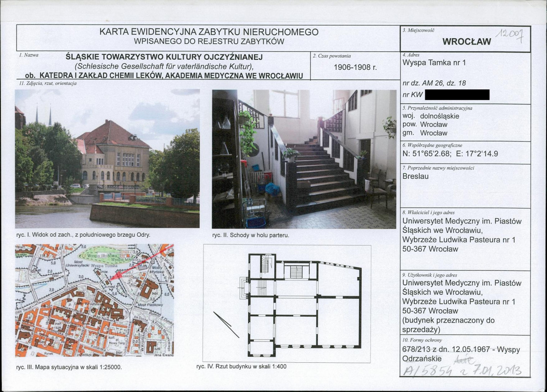Select the parcel text nr dz. AM 26, dz. 18

[434, 83]
